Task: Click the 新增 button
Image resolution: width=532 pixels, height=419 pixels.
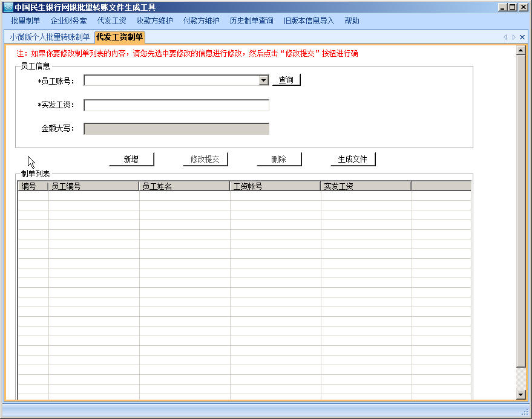Action: (x=131, y=158)
